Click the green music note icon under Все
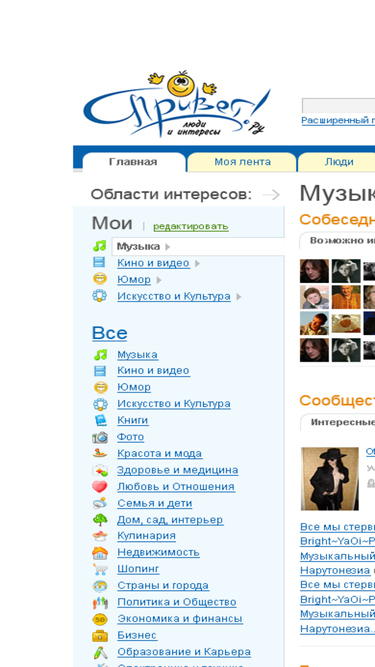Viewport: 375px width, 667px height. [100, 355]
